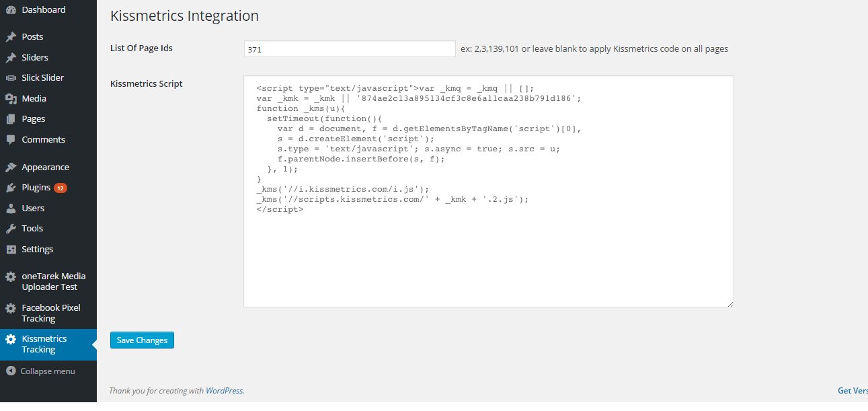Screen dimensions: 868x411
Task: Click the Kissmetrics Tracking gear icon
Action: click(11, 339)
